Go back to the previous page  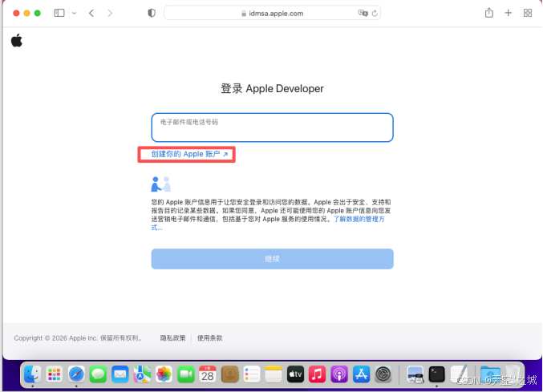click(91, 13)
